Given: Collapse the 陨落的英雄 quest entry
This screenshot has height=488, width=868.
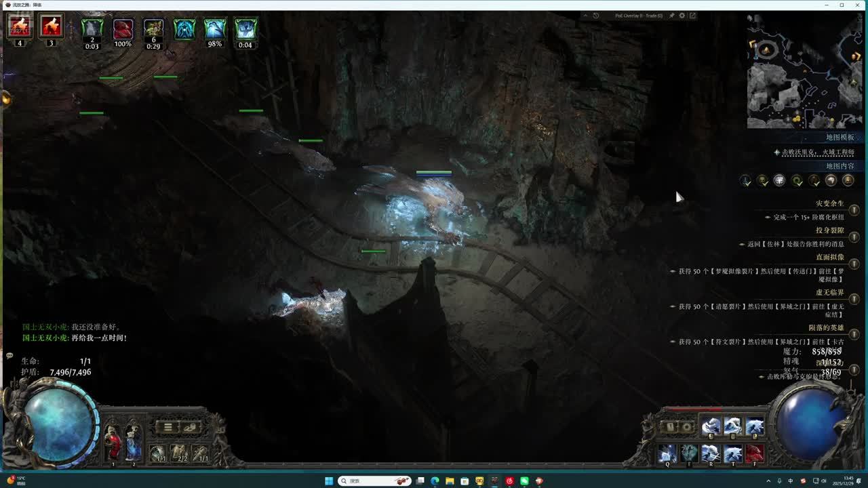Looking at the screenshot, I should pos(854,334).
